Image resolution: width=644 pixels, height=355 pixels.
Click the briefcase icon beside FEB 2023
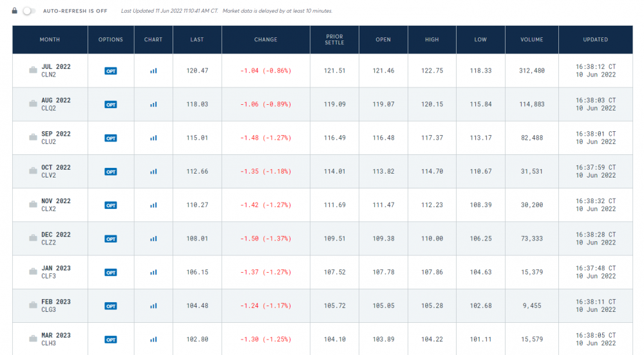tap(33, 305)
